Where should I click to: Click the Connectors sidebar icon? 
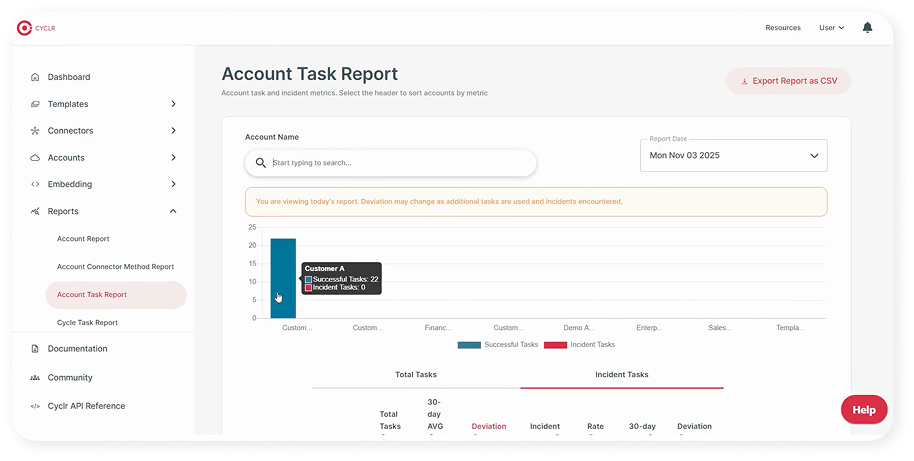[x=35, y=131]
